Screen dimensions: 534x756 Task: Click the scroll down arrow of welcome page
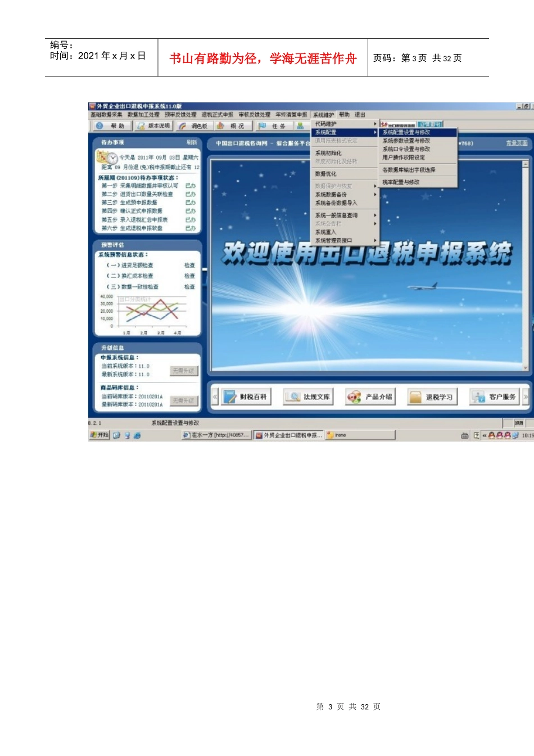(526, 368)
